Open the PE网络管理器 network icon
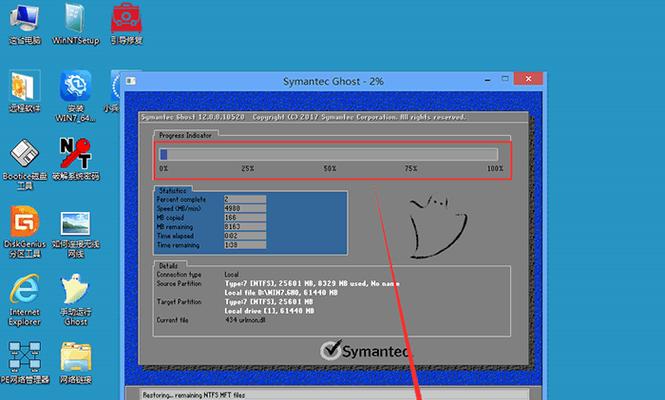The image size is (665, 400). [25, 363]
